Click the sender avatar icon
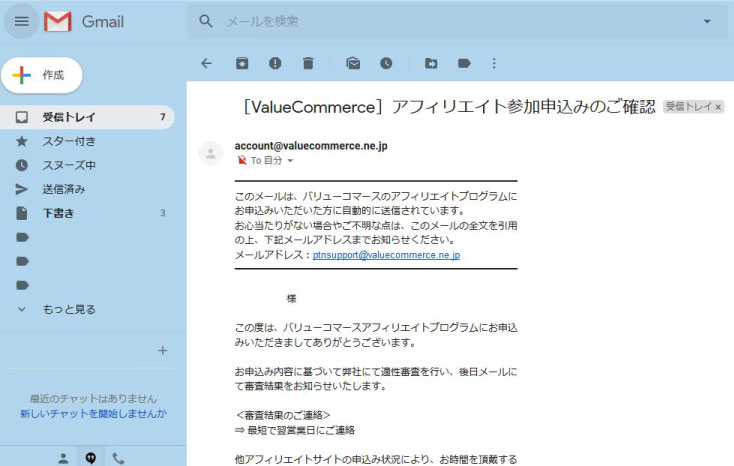This screenshot has width=734, height=466. point(211,153)
